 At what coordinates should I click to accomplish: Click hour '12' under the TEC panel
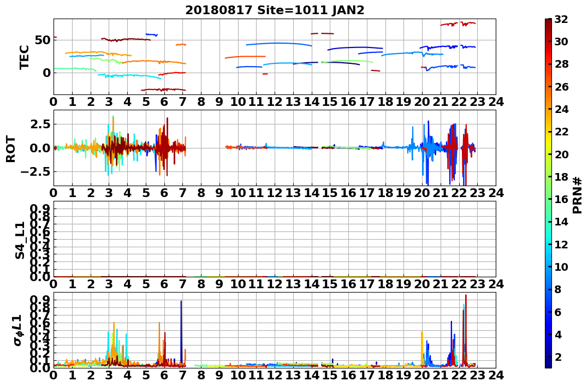tap(275, 102)
